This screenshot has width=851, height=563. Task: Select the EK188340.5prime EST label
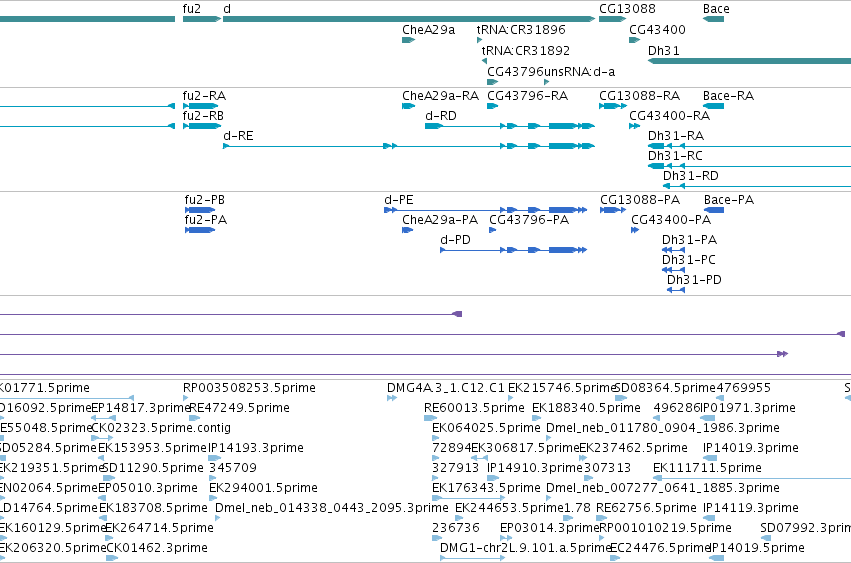586,408
